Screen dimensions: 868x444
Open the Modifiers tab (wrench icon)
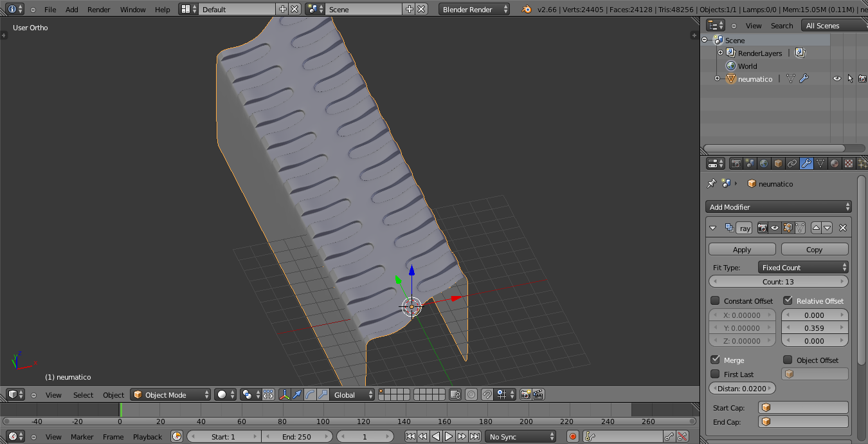(x=806, y=163)
